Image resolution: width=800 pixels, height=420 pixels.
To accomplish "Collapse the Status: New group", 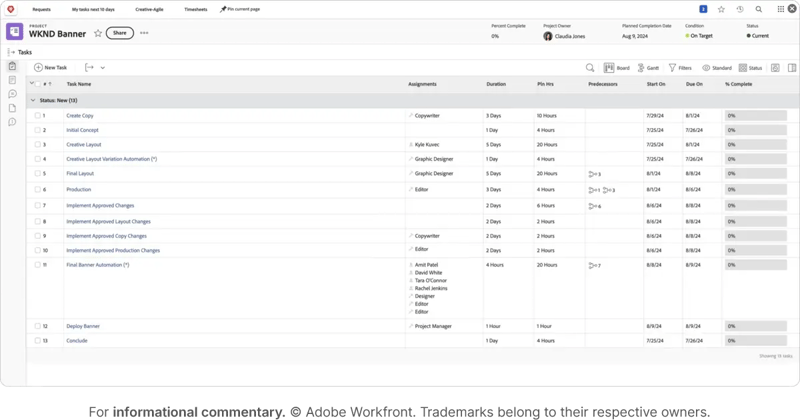I will click(x=33, y=101).
